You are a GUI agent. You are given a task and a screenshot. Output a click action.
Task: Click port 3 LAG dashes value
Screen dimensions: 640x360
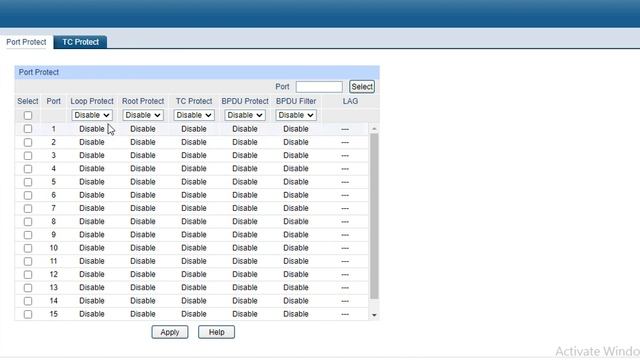point(345,156)
